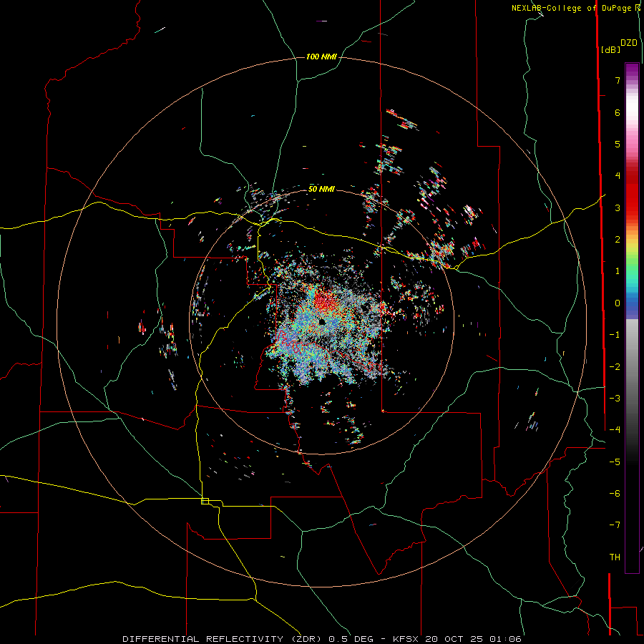644x644 pixels.
Task: Select the -6 dB tick label on scale
Action: point(615,494)
